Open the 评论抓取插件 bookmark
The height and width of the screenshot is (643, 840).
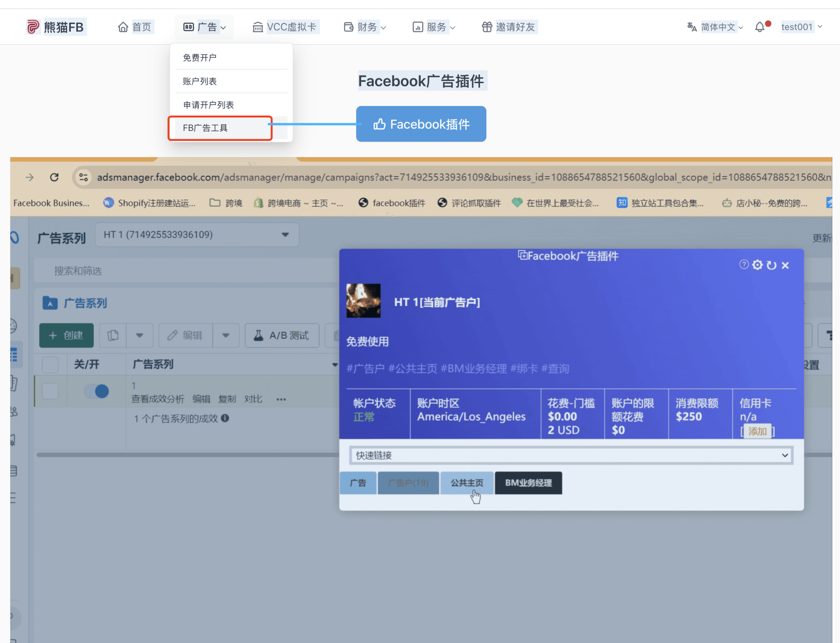(x=469, y=203)
